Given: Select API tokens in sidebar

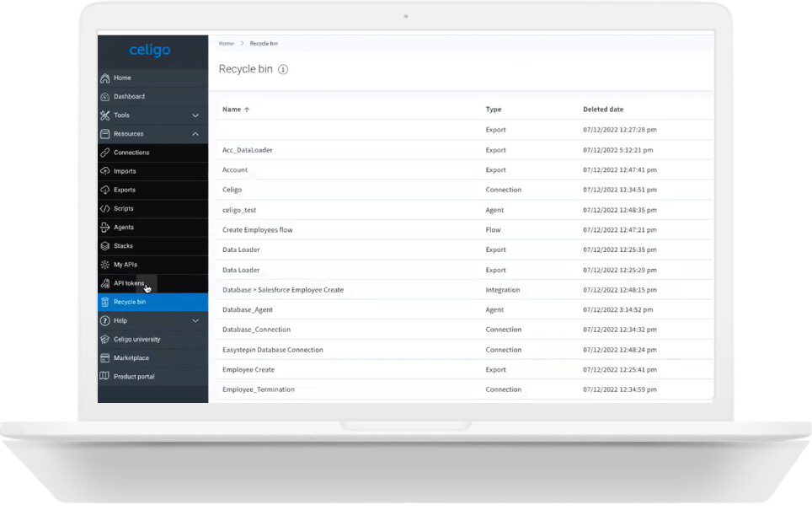Looking at the screenshot, I should pos(129,283).
